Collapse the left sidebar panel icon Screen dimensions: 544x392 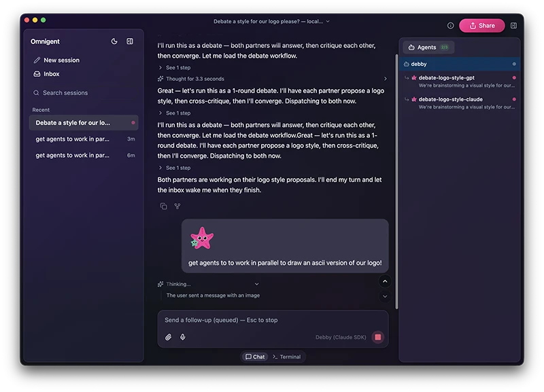point(130,41)
